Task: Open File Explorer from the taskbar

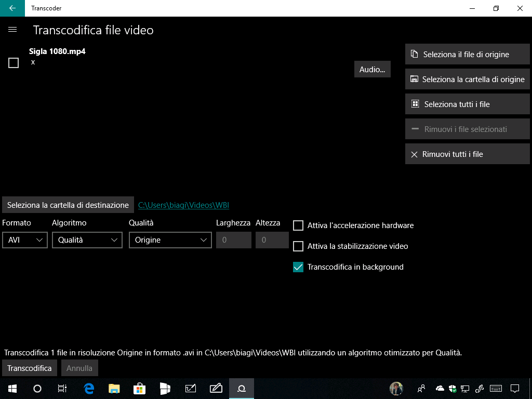Action: [114, 389]
